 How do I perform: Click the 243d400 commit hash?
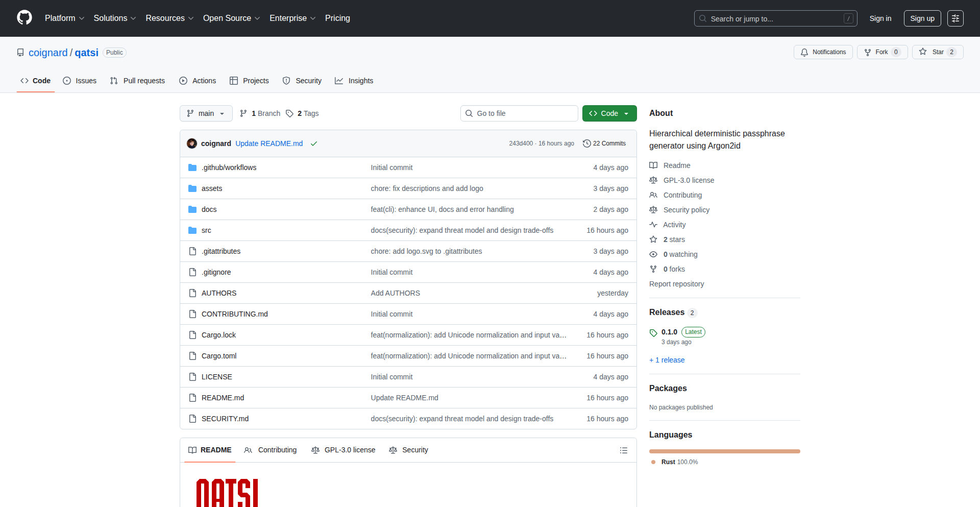521,143
